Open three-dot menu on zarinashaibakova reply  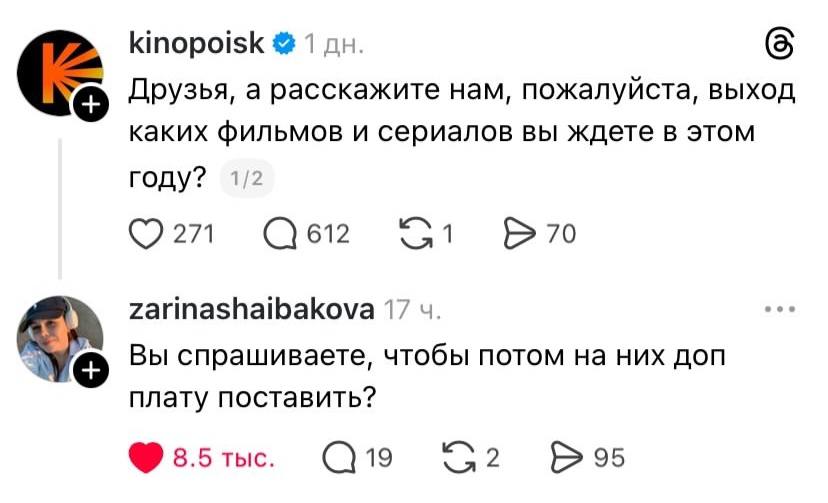click(779, 310)
